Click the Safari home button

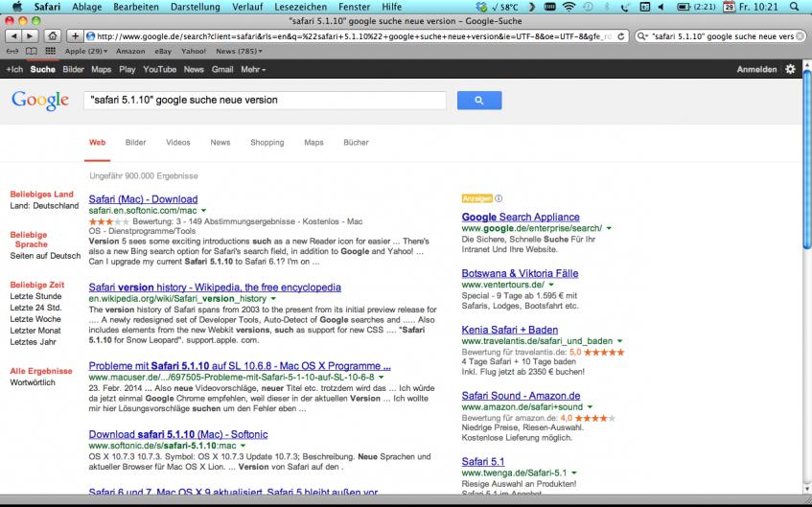tap(53, 36)
